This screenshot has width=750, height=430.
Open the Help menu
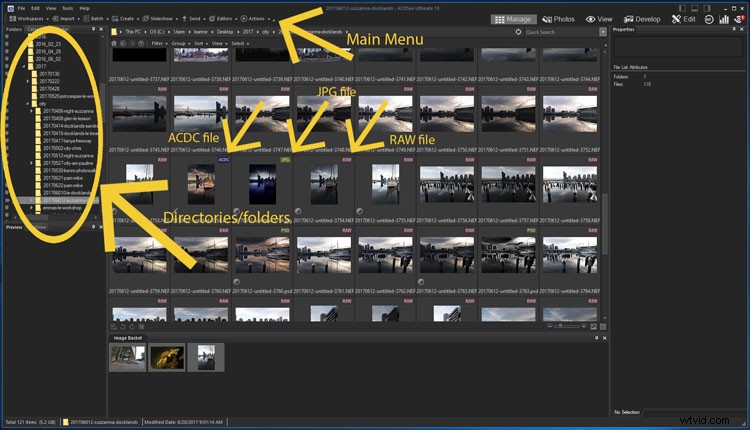pos(85,8)
